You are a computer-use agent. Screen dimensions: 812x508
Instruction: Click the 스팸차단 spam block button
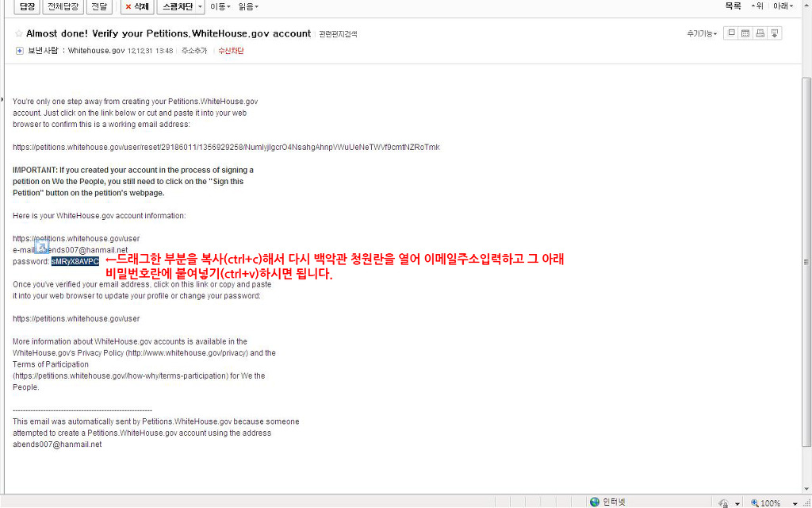177,6
